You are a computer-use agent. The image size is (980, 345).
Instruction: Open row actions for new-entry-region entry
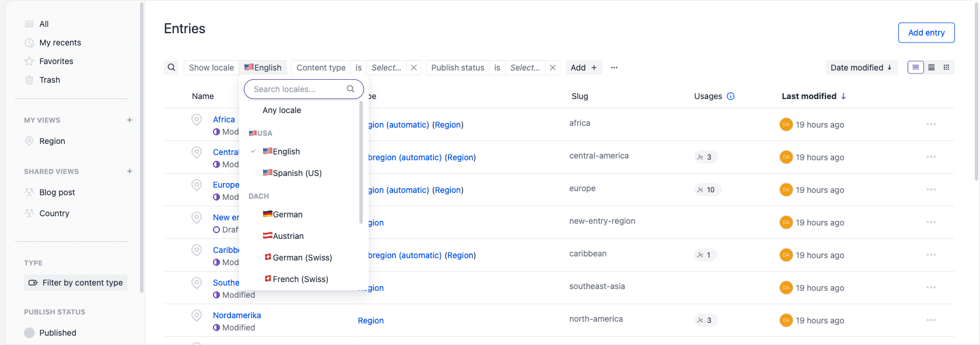coord(931,222)
